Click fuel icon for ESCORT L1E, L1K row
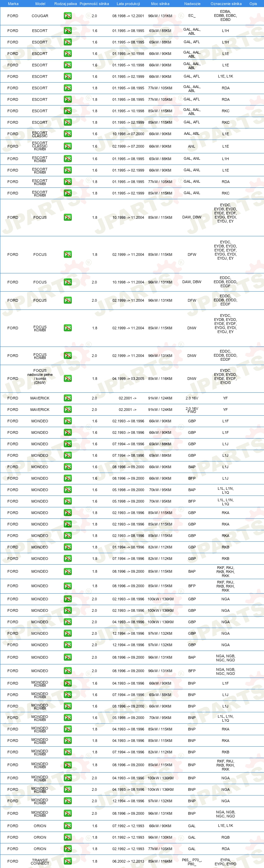264x868 pixels. tap(68, 77)
